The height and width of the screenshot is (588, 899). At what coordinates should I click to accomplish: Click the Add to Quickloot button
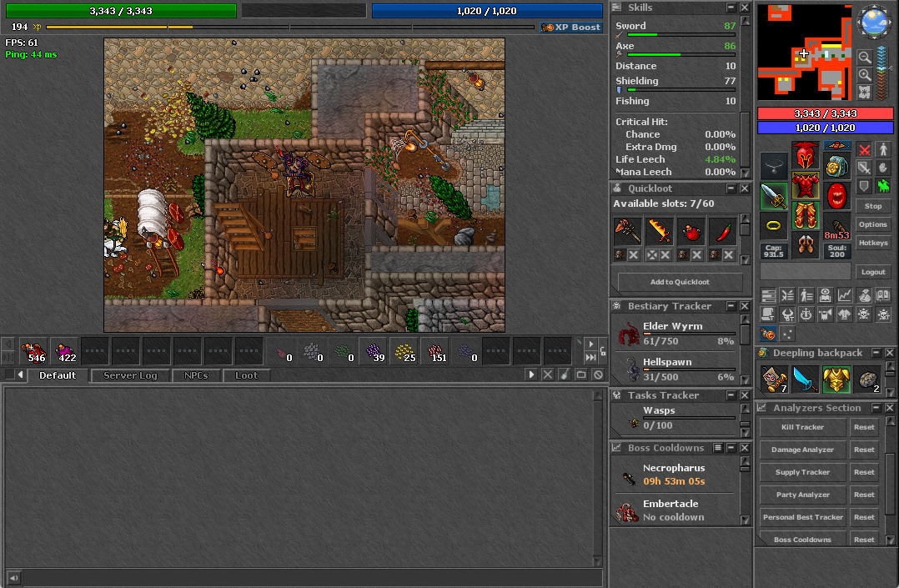680,282
